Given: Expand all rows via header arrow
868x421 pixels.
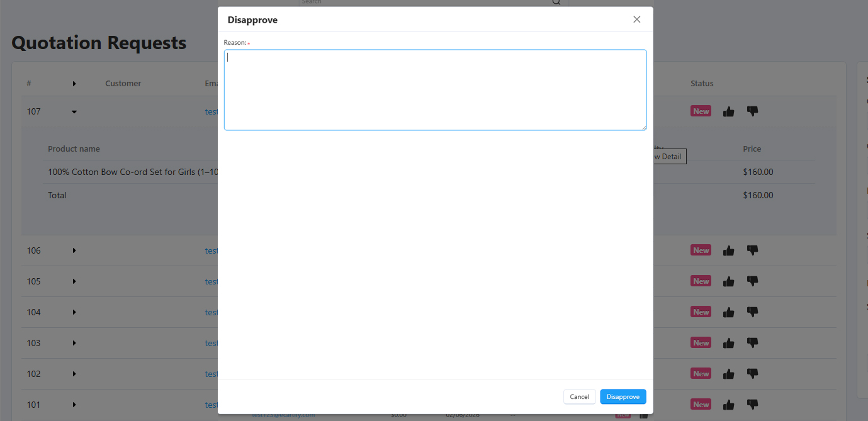Looking at the screenshot, I should tap(74, 84).
